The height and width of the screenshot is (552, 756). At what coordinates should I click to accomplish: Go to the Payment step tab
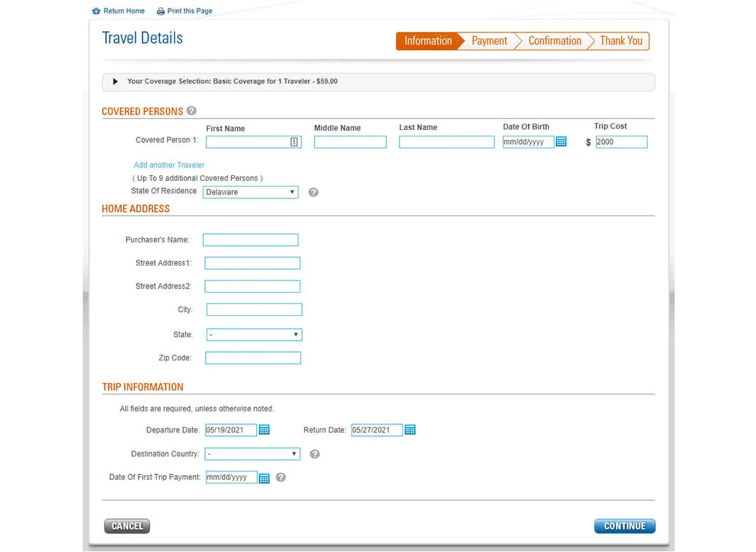tap(489, 41)
